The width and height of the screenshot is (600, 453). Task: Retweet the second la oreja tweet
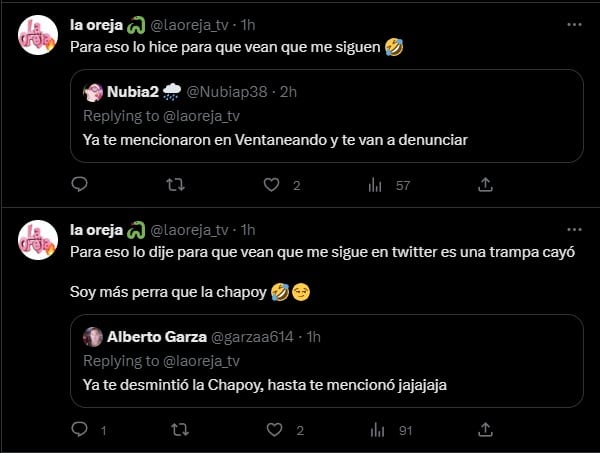[x=175, y=431]
